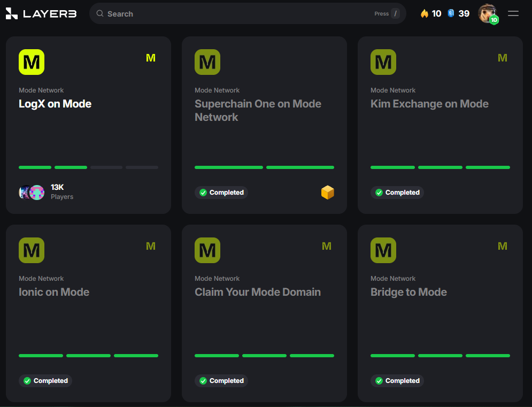The image size is (532, 407).
Task: Open Kim Exchange on Mode quest
Action: point(429,104)
